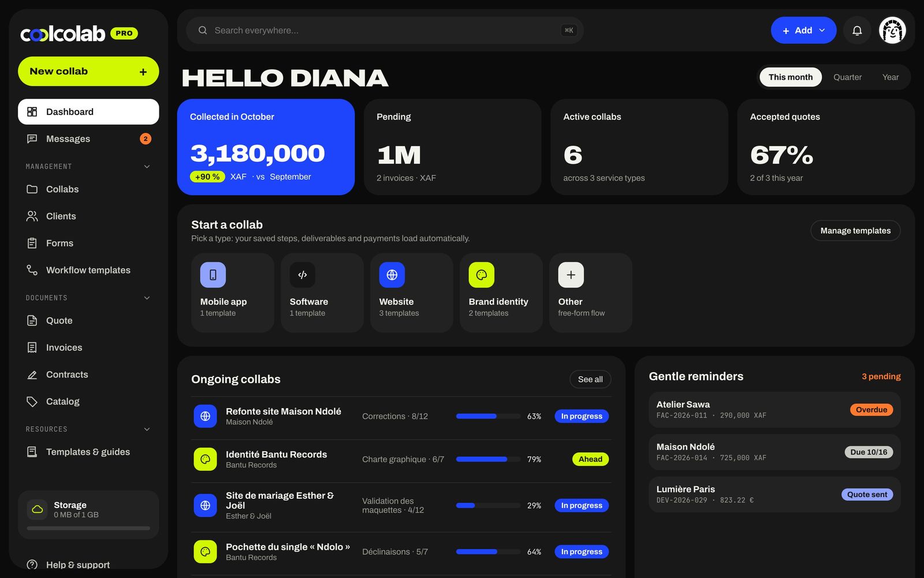Click the Other plus icon
This screenshot has height=578, width=924.
pos(571,275)
